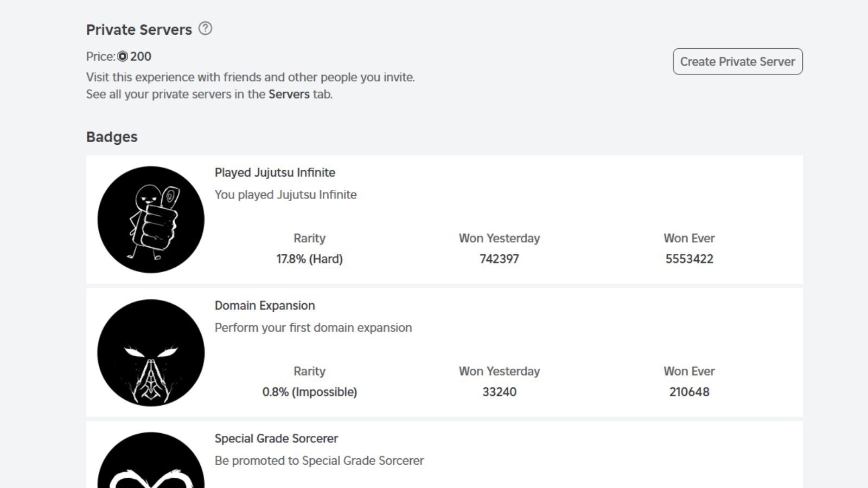The height and width of the screenshot is (488, 868).
Task: Click the 17.8% (Hard) rarity value
Action: (309, 259)
